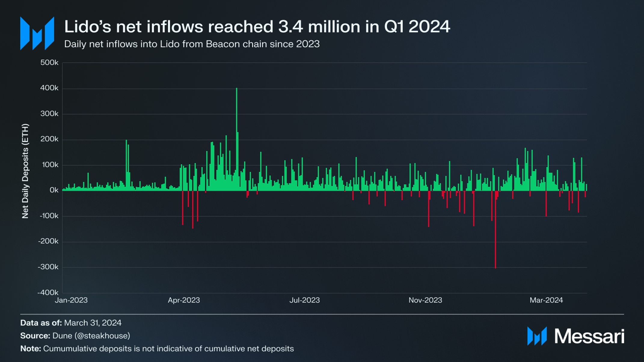Click the 100k y-axis label

coord(49,165)
